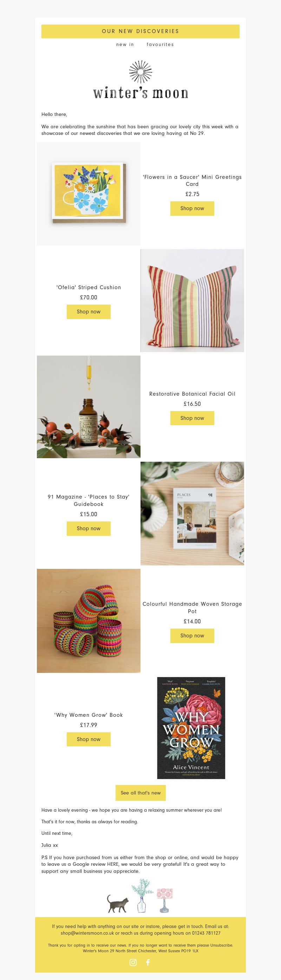Click the blue vase illustration

(x=142, y=895)
